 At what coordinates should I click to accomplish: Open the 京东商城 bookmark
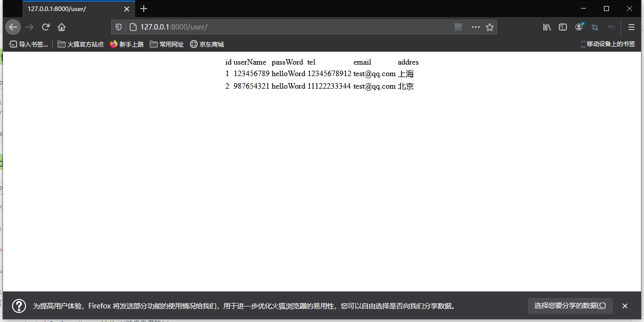[207, 44]
